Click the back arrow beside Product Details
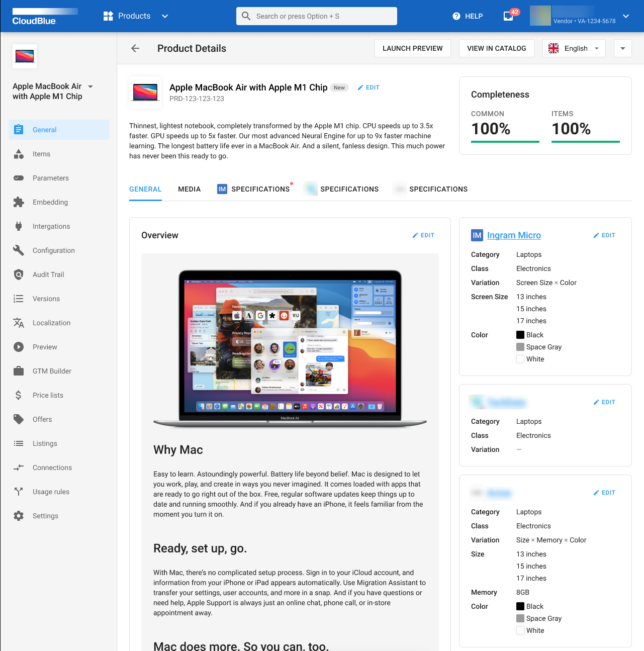 [135, 48]
